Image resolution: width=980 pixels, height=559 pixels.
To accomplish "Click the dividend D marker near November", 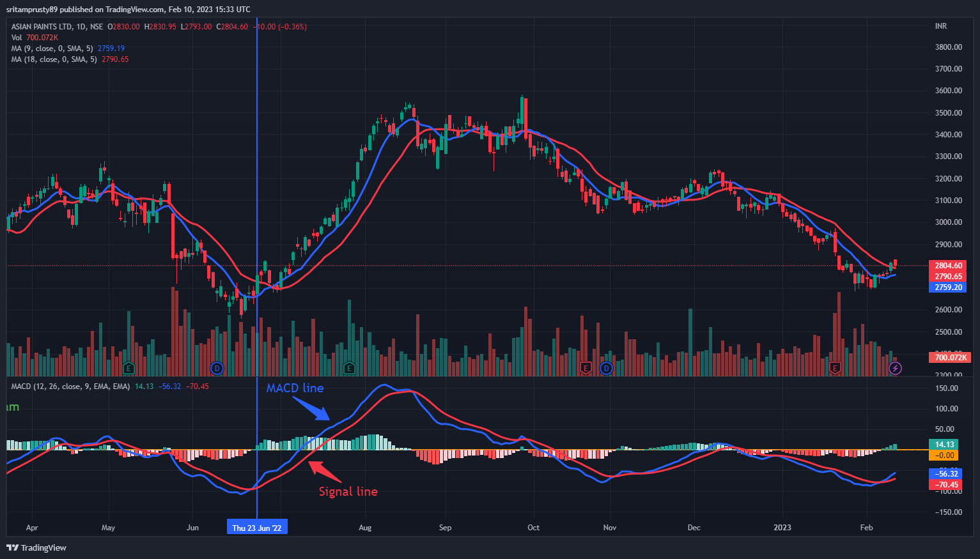I will (x=606, y=368).
